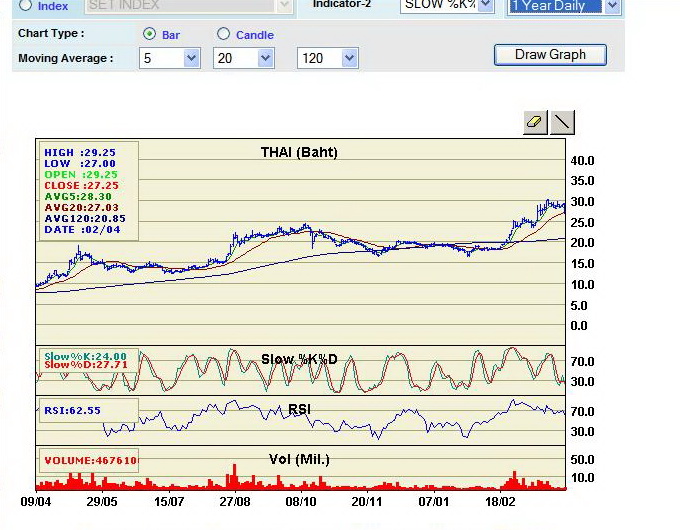This screenshot has height=530, width=680.
Task: Click the THAI (Baht) price chart area
Action: point(301,242)
